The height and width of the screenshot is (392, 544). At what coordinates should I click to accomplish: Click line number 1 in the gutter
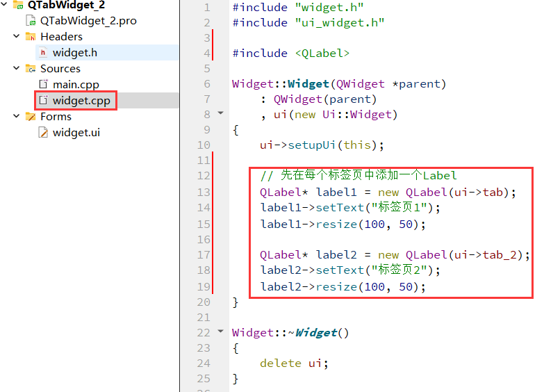pos(207,7)
